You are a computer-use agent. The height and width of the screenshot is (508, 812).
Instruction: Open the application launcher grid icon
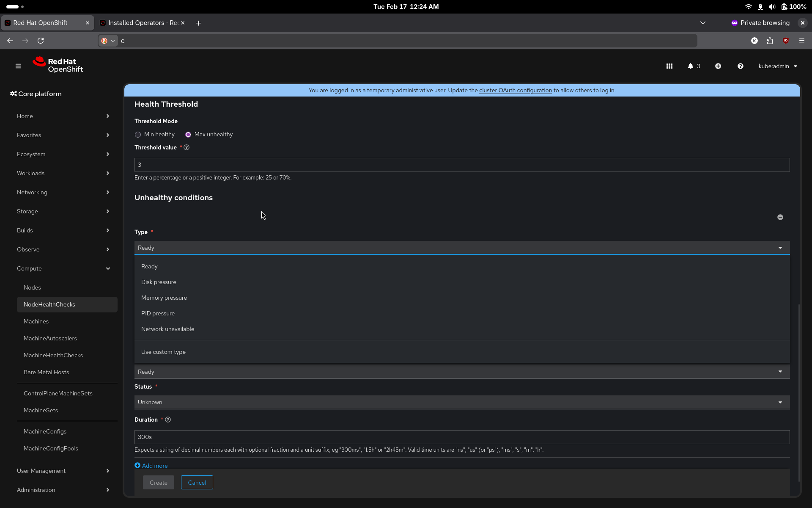click(x=669, y=66)
